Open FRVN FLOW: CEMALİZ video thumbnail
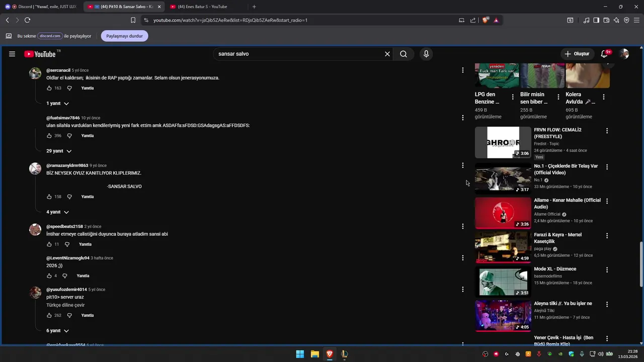644x362 pixels. 503,142
